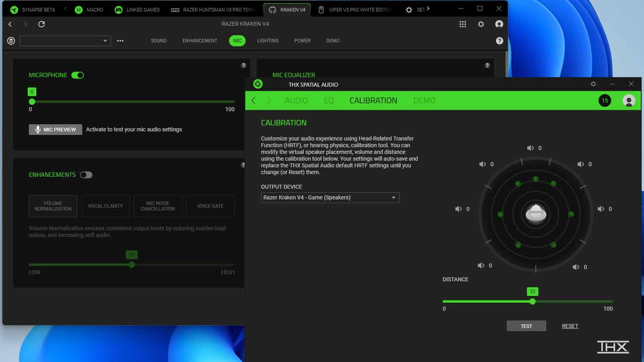Open the profile selection dropdown
Image resolution: width=644 pixels, height=362 pixels.
click(65, 40)
